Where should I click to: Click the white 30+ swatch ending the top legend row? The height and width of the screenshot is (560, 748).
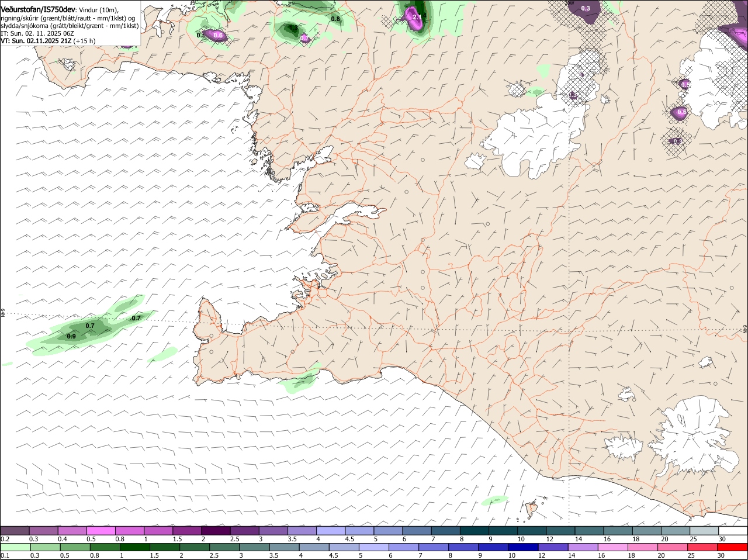click(x=733, y=530)
